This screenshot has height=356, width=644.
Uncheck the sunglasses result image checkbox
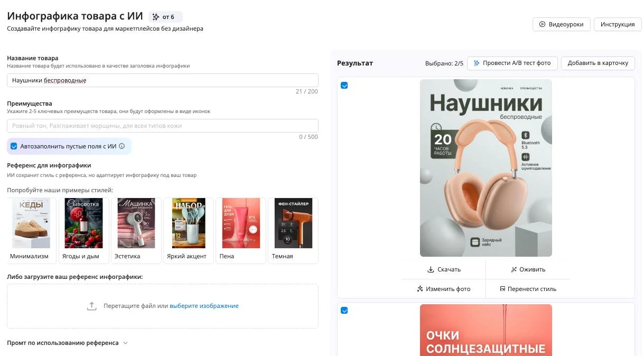click(344, 311)
